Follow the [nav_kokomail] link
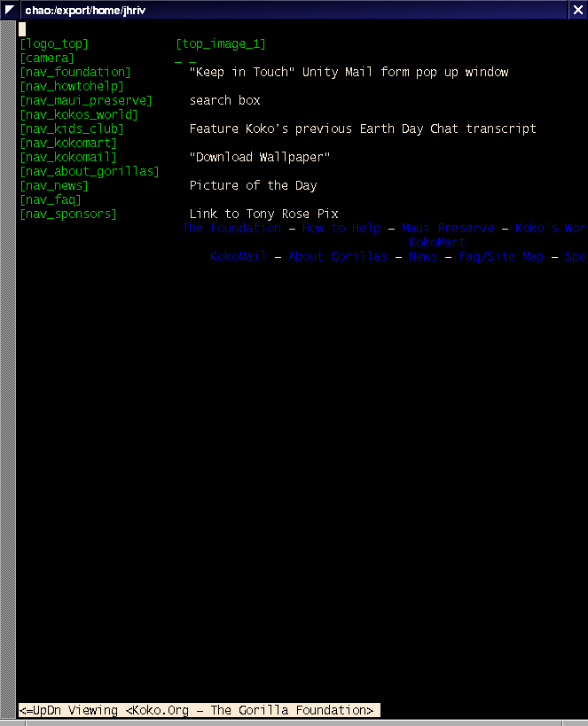The height and width of the screenshot is (726, 588). tap(68, 158)
